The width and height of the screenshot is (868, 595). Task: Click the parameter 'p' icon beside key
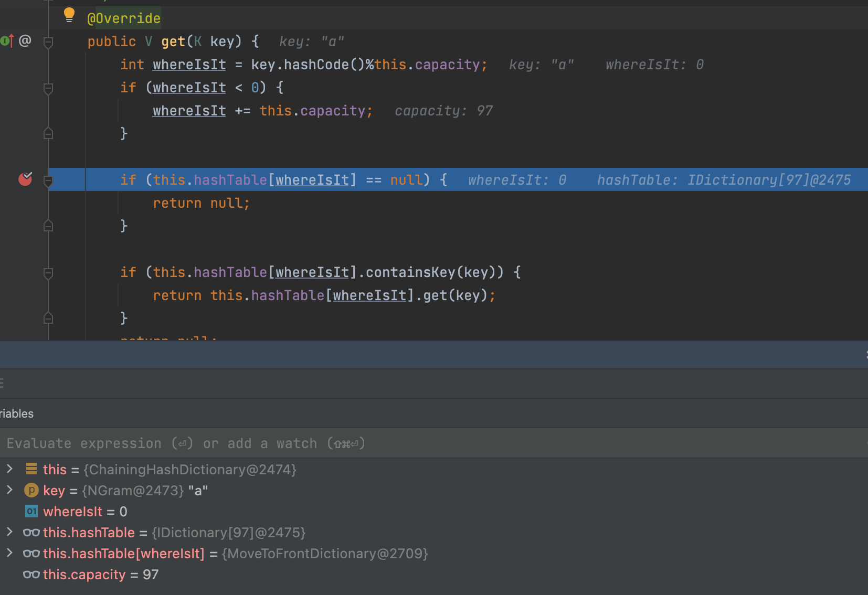pos(31,490)
